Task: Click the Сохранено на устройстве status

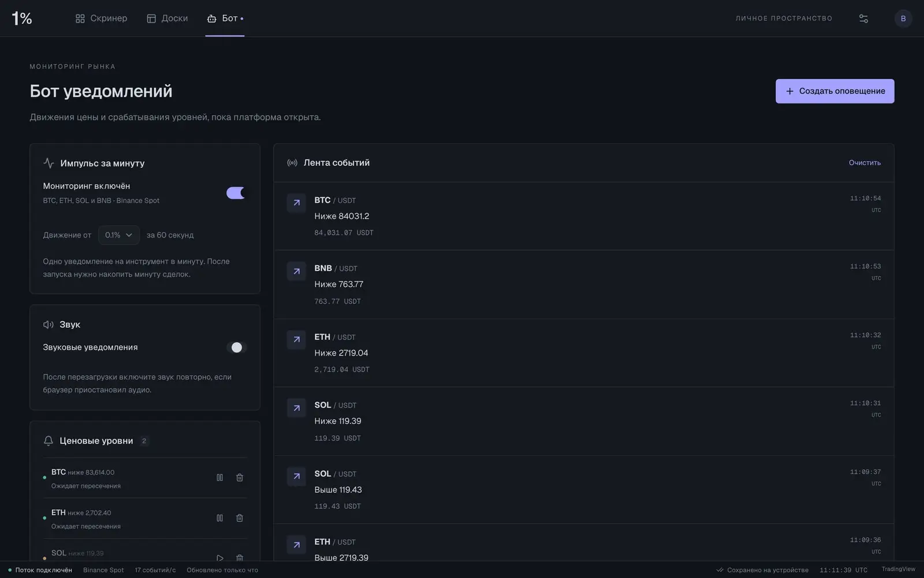Action: point(762,570)
